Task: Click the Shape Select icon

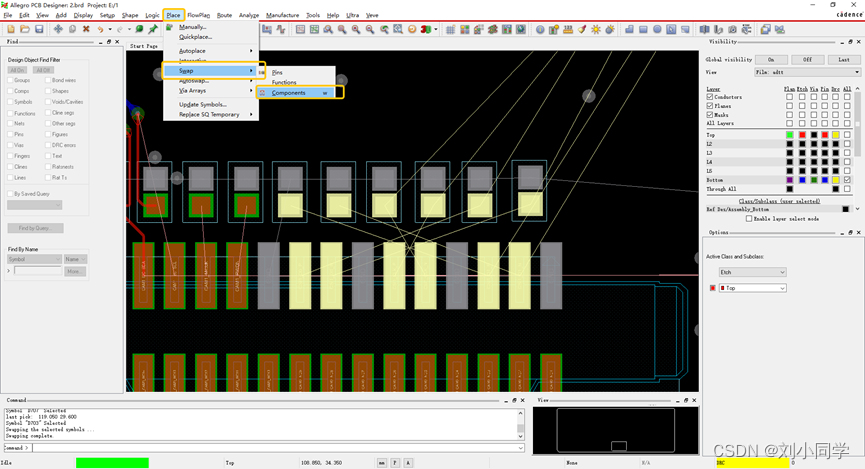Action: pos(671,29)
